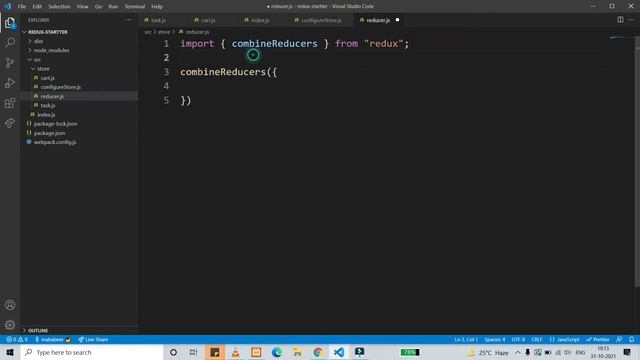Open the Terminal menu
Screen dimensions: 640x360
(x=135, y=7)
